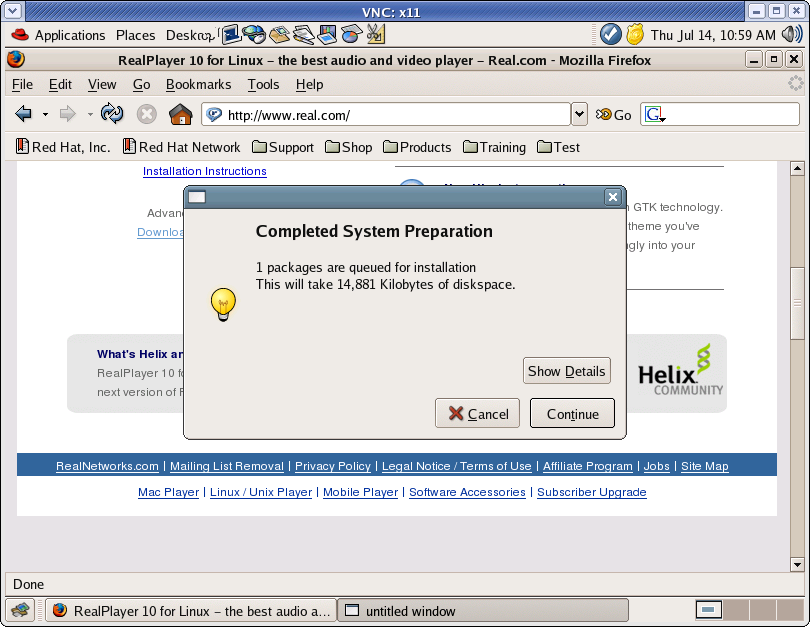Expand the URL bar history dropdown

point(580,114)
